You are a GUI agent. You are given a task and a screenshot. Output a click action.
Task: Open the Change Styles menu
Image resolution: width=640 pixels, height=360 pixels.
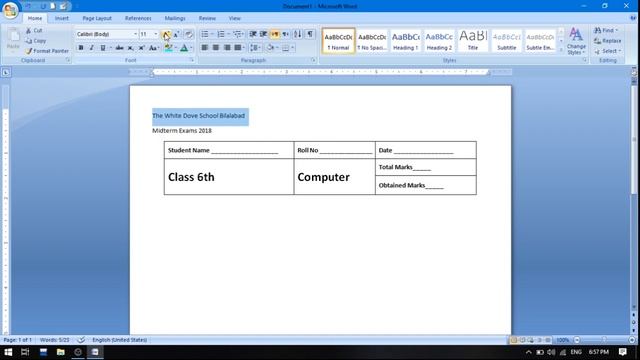tap(576, 41)
